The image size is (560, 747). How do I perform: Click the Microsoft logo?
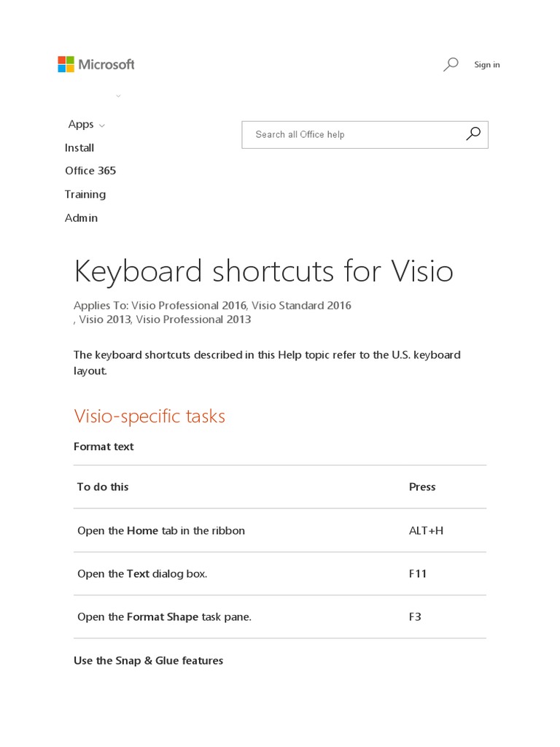(x=96, y=64)
